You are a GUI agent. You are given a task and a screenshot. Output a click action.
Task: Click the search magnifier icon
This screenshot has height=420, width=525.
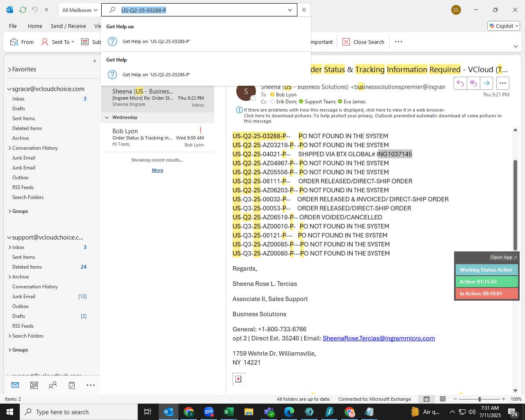pyautogui.click(x=112, y=10)
